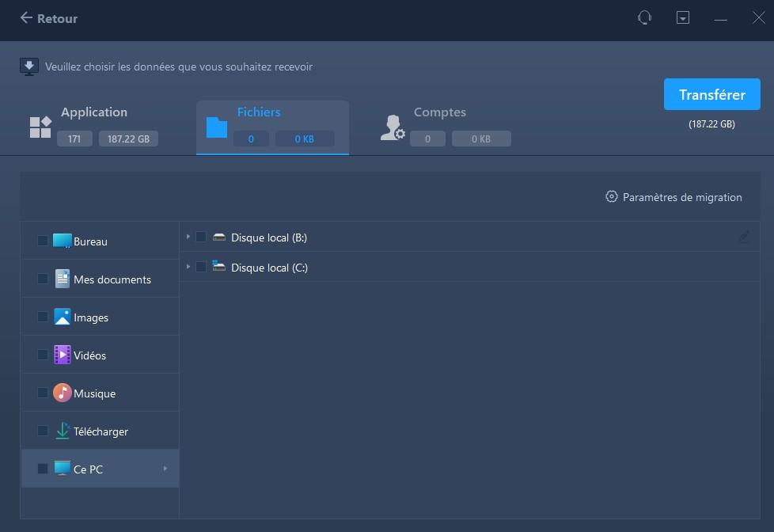This screenshot has height=532, width=774.
Task: Open the title bar dropdown menu icon
Action: (683, 17)
